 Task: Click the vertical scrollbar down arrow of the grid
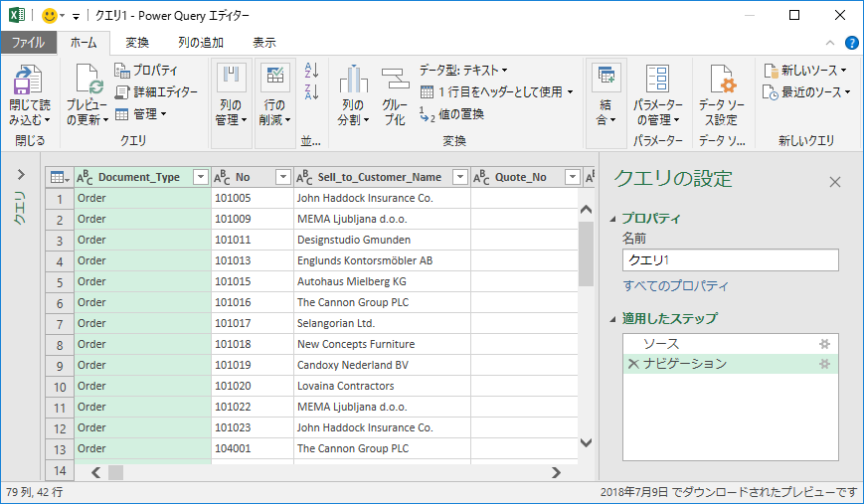587,442
